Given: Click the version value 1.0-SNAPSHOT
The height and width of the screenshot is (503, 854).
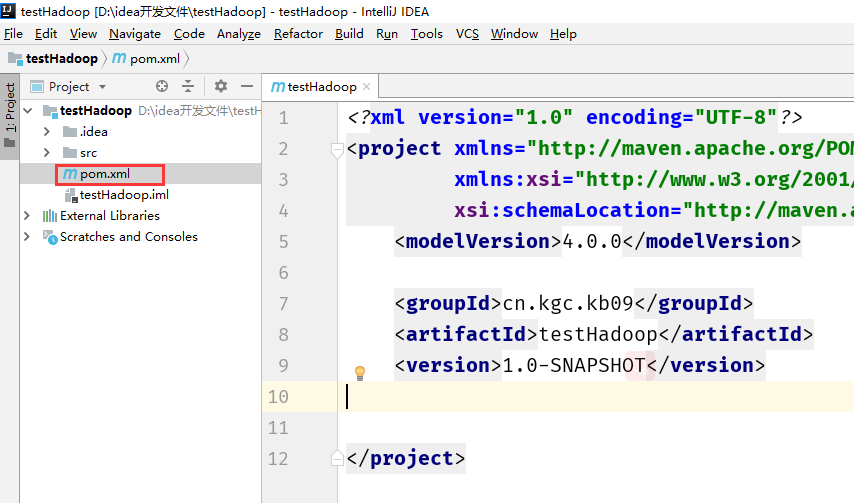Looking at the screenshot, I should (574, 365).
